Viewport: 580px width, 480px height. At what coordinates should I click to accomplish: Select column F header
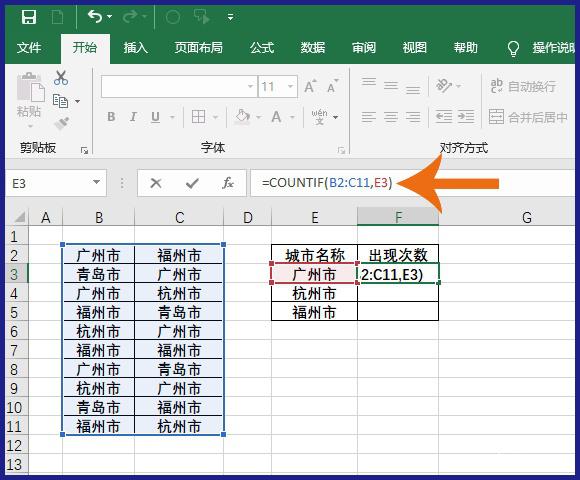click(x=398, y=217)
